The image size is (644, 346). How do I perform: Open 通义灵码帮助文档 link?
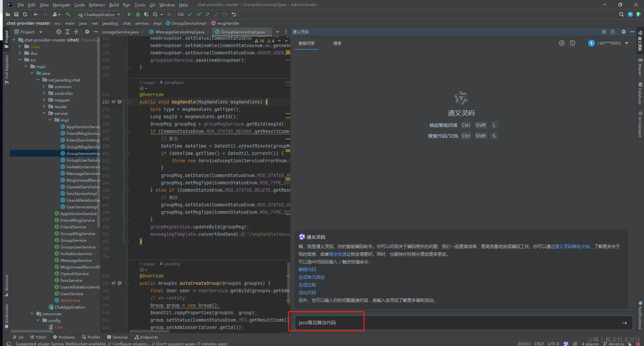572,246
